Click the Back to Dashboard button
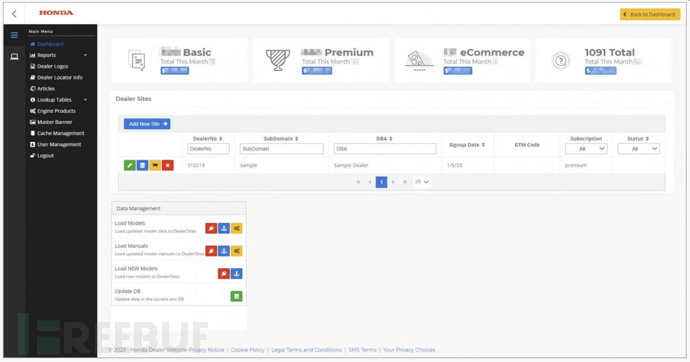Screen dimensions: 690x362 click(650, 15)
